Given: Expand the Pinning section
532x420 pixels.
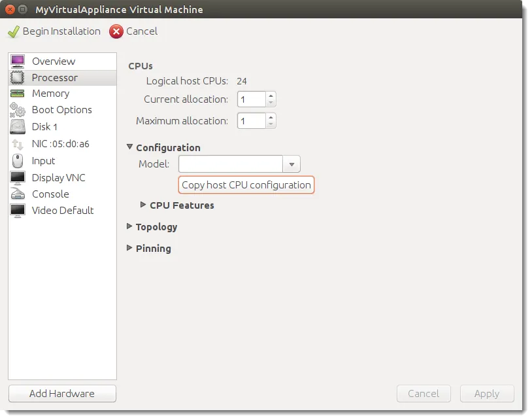Looking at the screenshot, I should 129,248.
